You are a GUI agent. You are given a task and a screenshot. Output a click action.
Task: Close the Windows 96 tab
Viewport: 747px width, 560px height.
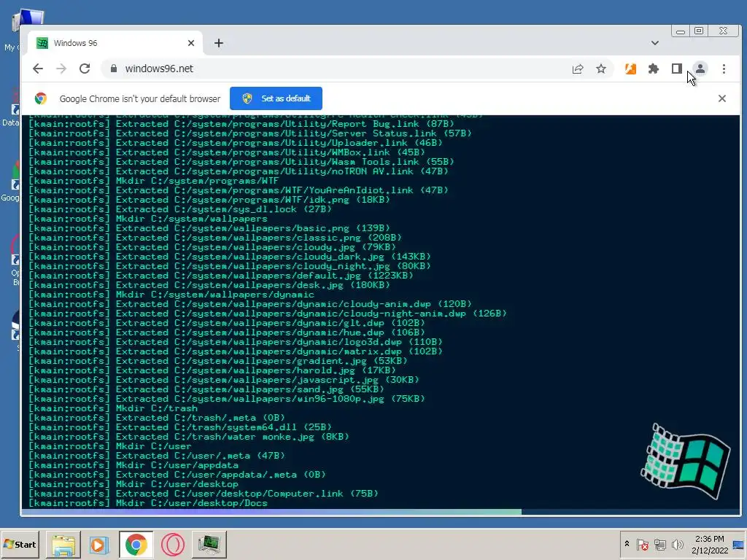pos(191,43)
